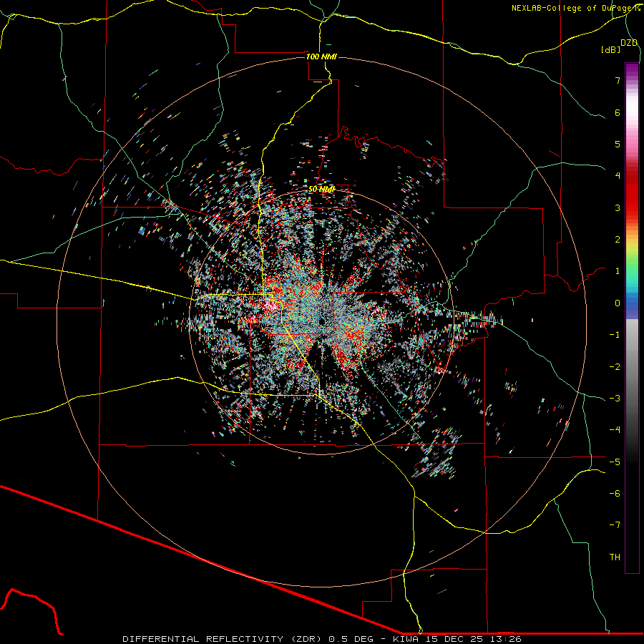Viewport: 644px width, 644px height.
Task: Click the radar site center black dot
Action: [321, 321]
